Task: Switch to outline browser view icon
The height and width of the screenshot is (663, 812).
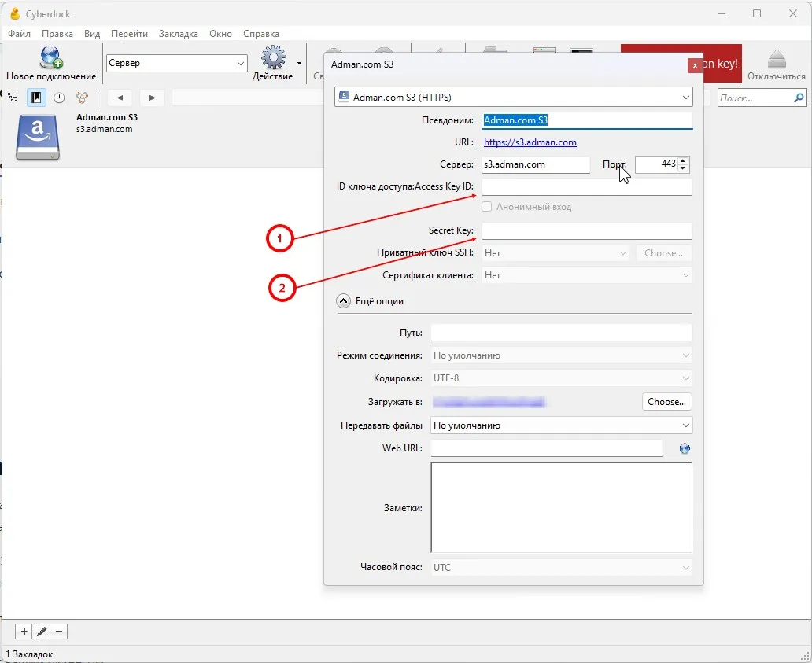Action: coord(13,98)
